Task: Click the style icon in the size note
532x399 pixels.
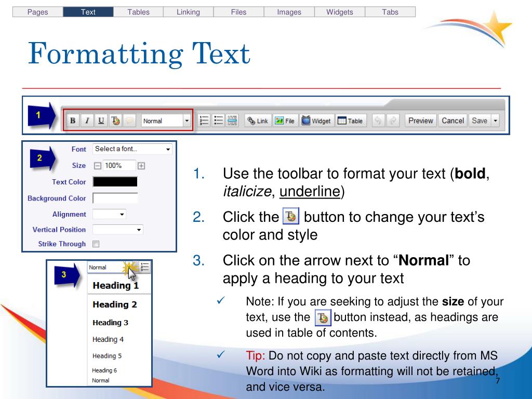Action: click(323, 317)
